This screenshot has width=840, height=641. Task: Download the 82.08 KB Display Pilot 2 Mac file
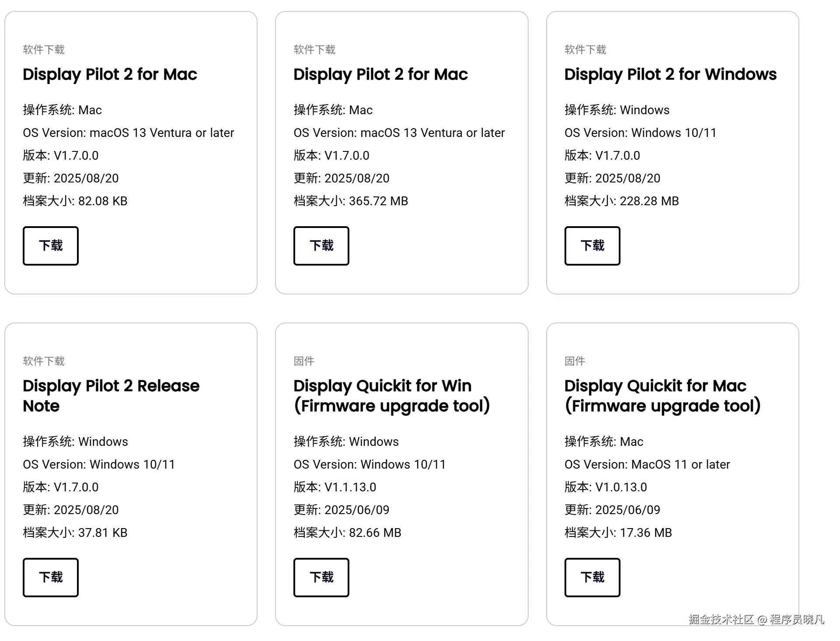tap(51, 246)
